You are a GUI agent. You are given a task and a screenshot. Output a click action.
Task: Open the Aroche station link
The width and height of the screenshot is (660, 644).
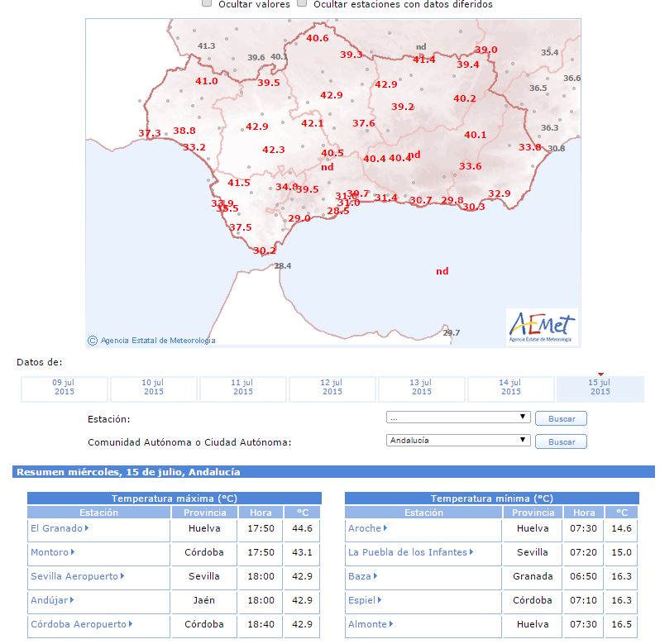[365, 528]
